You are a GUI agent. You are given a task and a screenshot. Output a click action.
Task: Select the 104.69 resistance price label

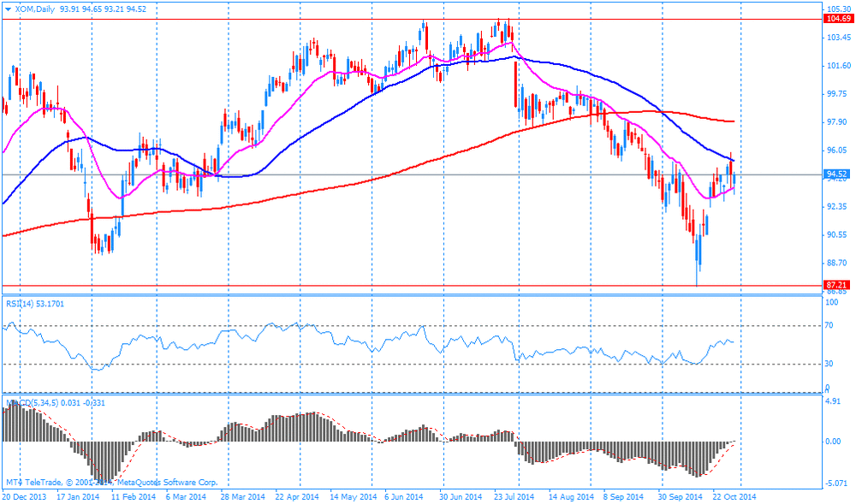click(838, 19)
